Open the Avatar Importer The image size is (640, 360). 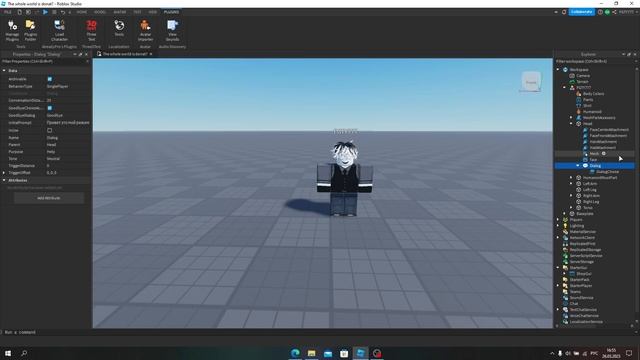point(145,31)
